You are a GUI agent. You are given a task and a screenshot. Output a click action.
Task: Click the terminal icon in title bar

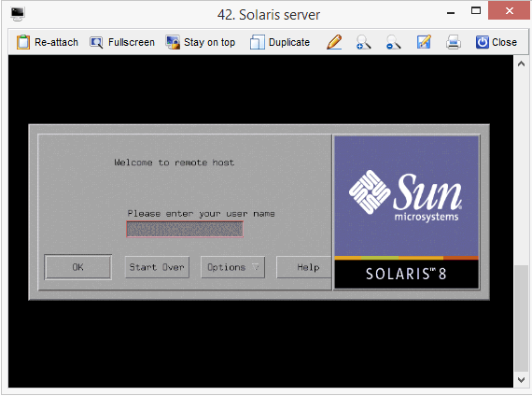[x=18, y=14]
